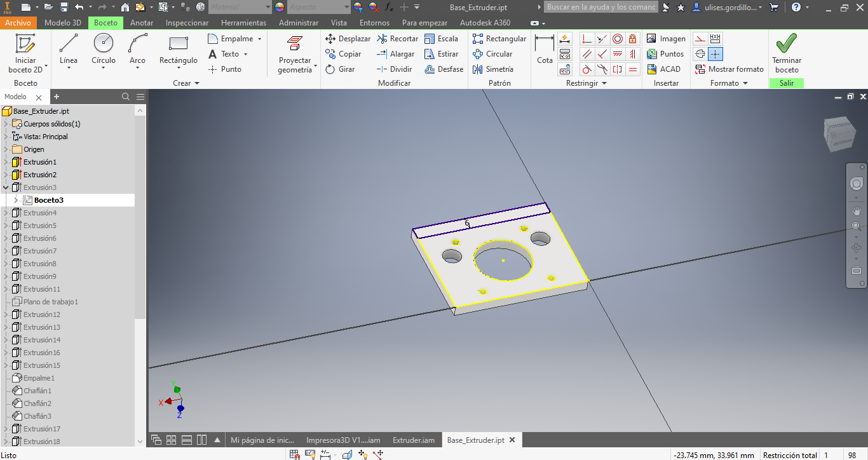Viewport: 868px width, 460px height.
Task: Apply the equal constraint
Action: [632, 69]
